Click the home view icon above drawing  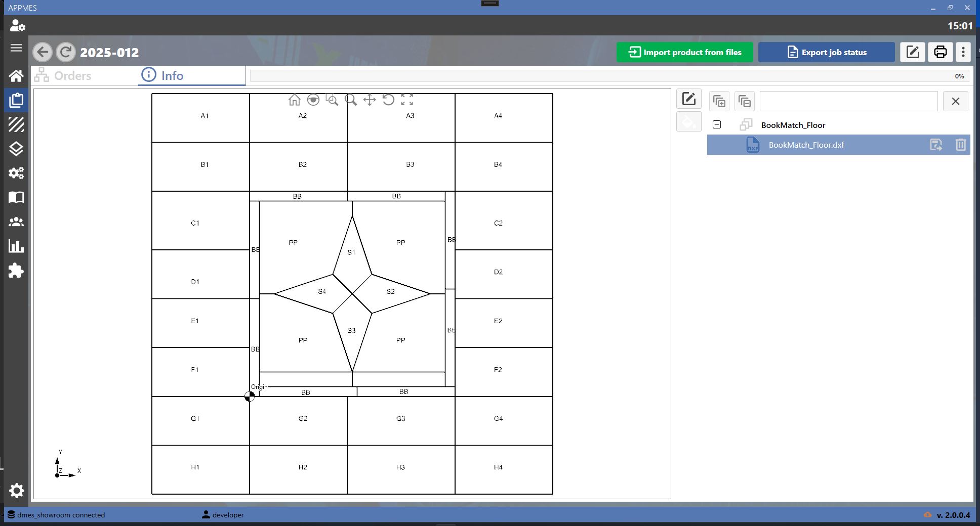click(294, 100)
